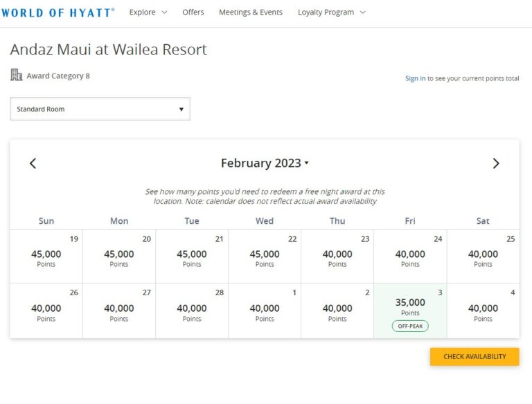Open the February 2023 month picker

pyautogui.click(x=265, y=163)
